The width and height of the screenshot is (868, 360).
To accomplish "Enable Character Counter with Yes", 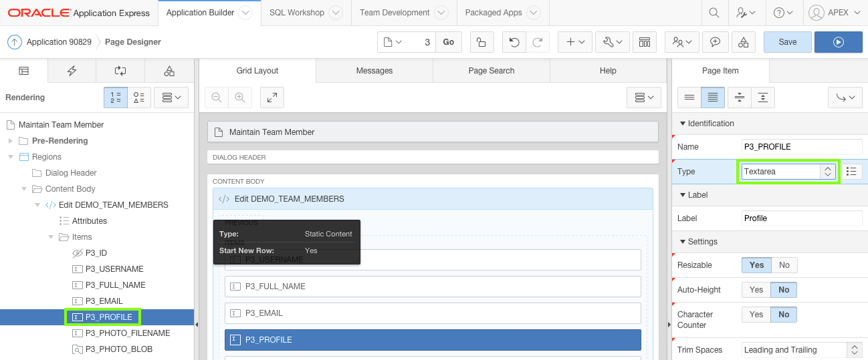I will coord(756,315).
